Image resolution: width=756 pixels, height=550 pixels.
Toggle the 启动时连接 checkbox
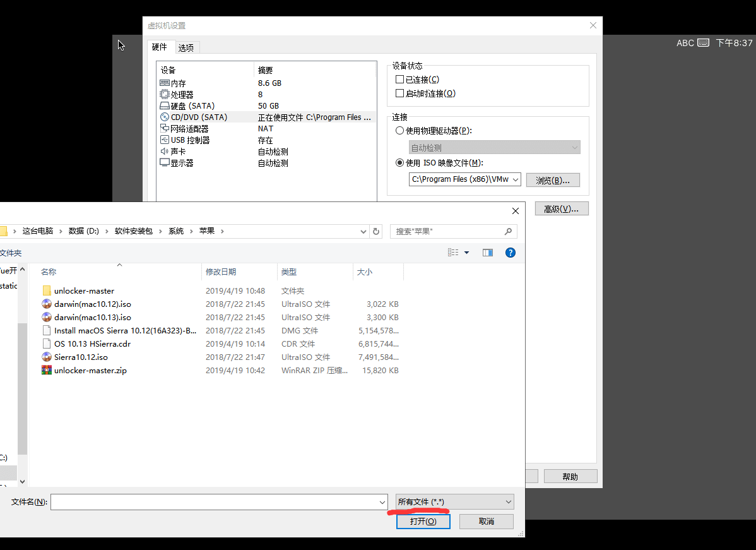pos(399,93)
